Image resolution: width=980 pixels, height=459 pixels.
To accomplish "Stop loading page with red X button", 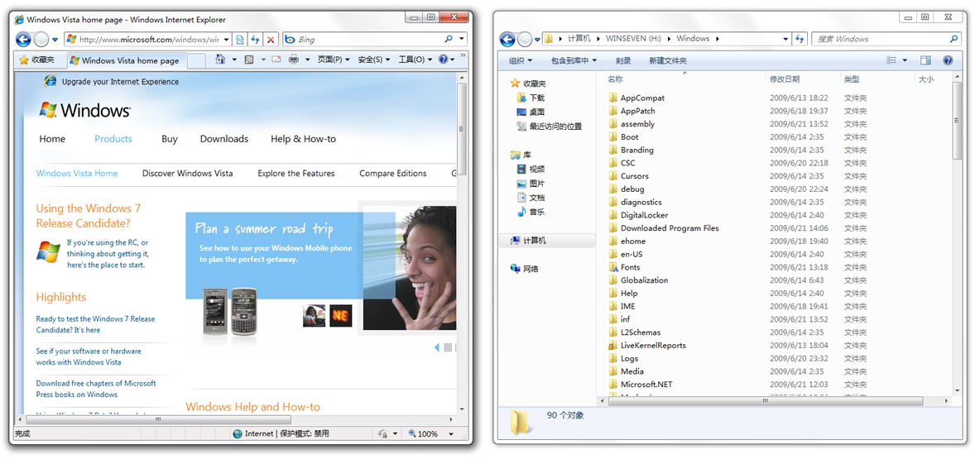I will [x=271, y=40].
